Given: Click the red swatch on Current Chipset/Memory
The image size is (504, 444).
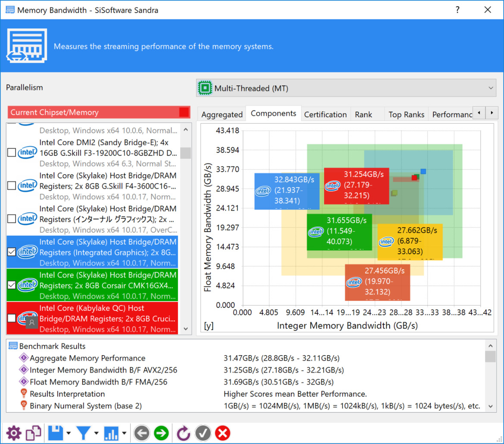Looking at the screenshot, I should tap(184, 112).
